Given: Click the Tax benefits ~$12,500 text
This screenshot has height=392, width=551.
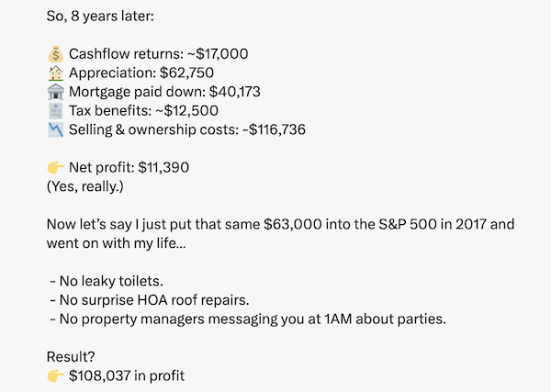Looking at the screenshot, I should pyautogui.click(x=143, y=111).
